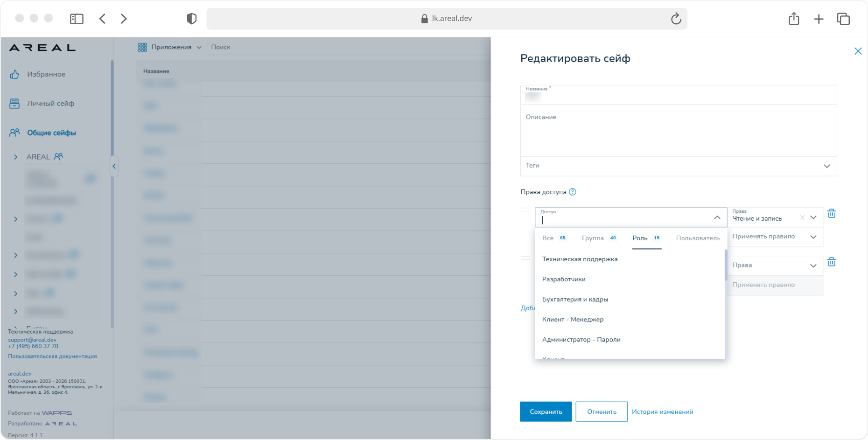
Task: Click the Сохранить button
Action: tap(546, 412)
